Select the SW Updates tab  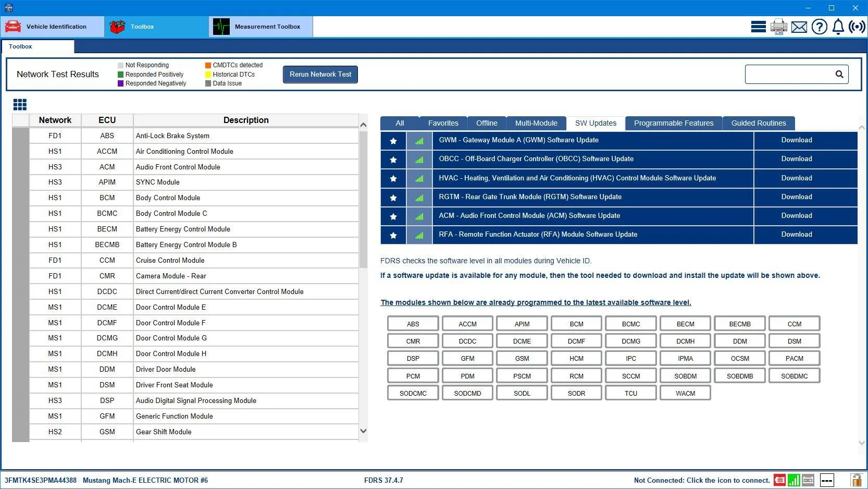[596, 123]
